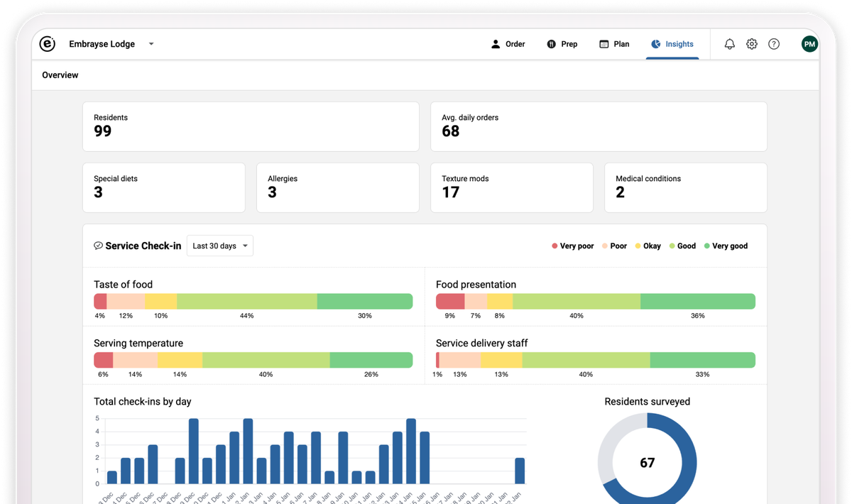Click the Taste of food heading

(x=124, y=285)
